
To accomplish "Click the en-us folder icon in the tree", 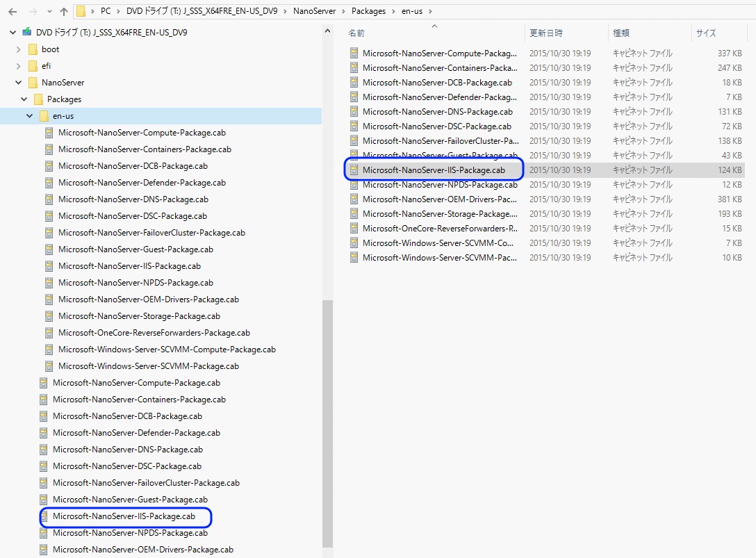I will [44, 116].
